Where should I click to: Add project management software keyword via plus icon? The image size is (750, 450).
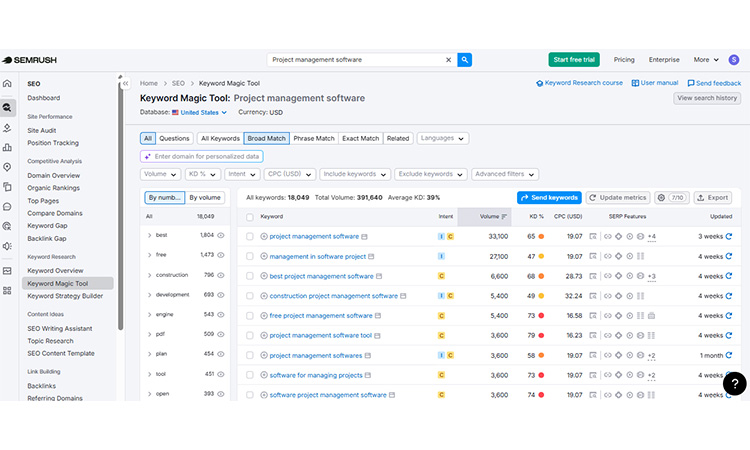click(264, 236)
